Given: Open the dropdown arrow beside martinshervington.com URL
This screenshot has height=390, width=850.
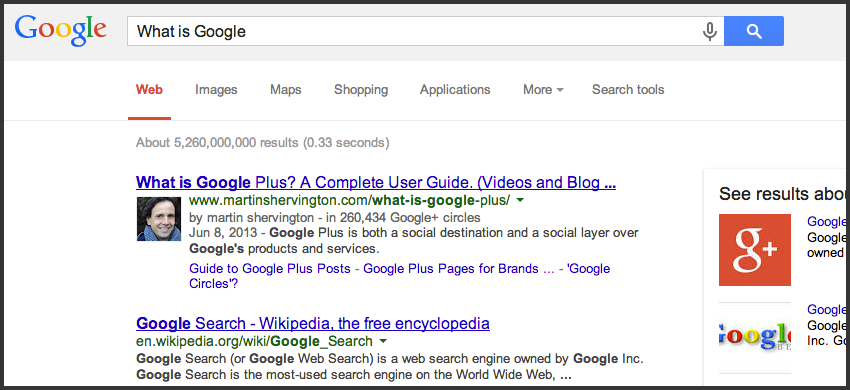Looking at the screenshot, I should point(520,201).
